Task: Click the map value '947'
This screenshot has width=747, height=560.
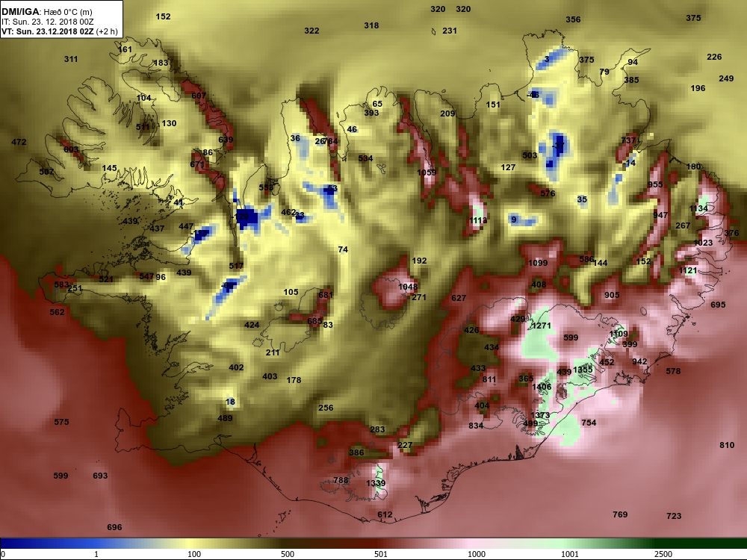Action: click(x=660, y=215)
